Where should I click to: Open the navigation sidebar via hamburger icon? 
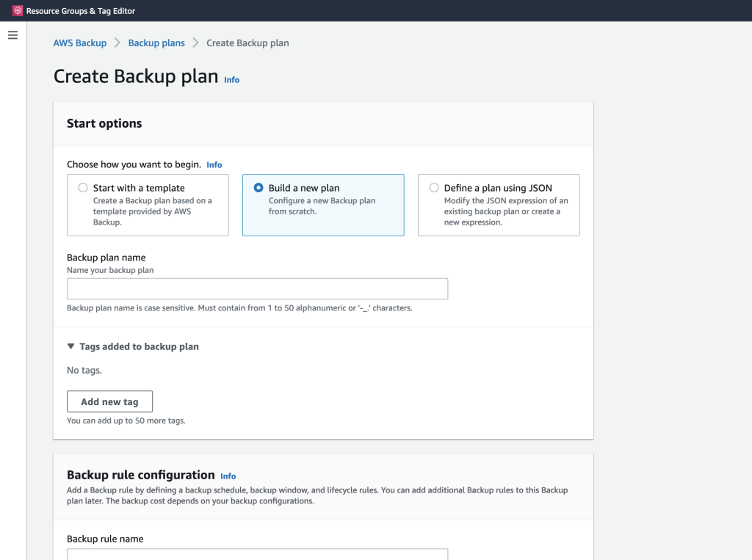tap(12, 34)
